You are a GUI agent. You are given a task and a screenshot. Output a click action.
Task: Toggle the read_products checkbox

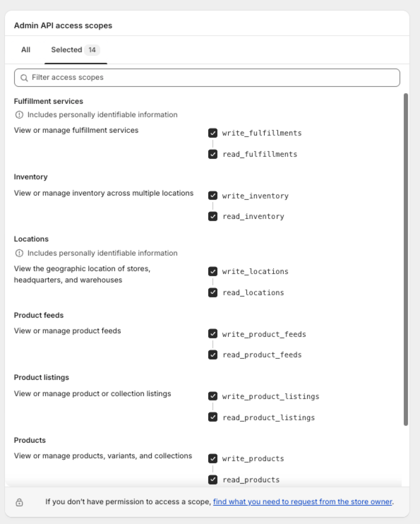[213, 480]
